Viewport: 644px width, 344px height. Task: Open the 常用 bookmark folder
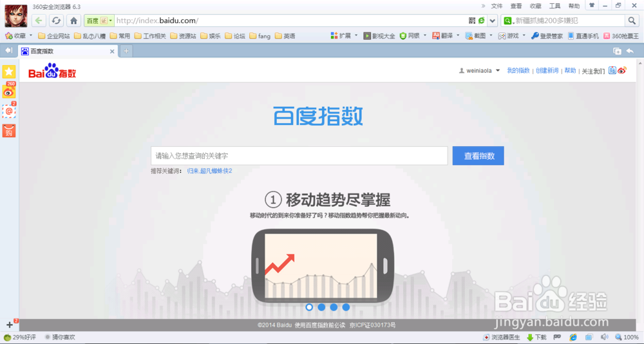pos(120,36)
